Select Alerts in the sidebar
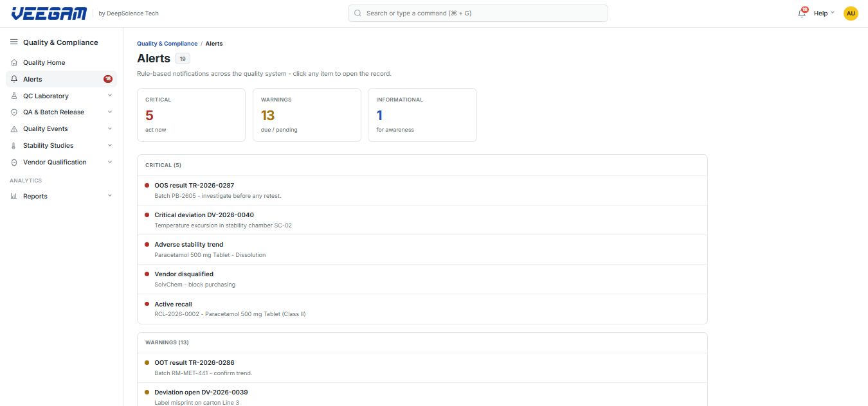Image resolution: width=868 pixels, height=406 pixels. click(61, 79)
